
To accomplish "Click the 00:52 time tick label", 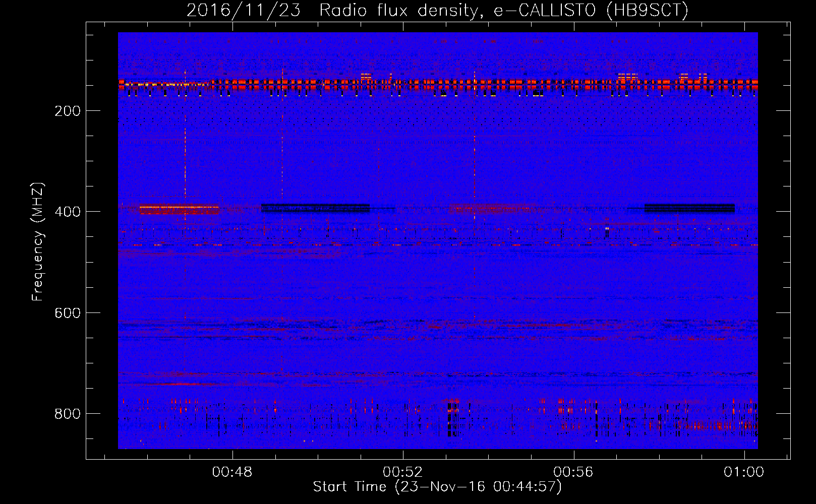I will [x=402, y=472].
